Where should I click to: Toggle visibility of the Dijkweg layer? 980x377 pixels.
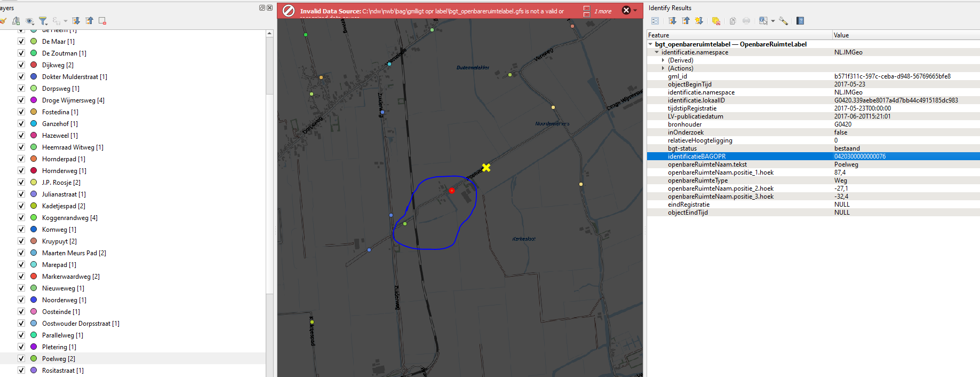point(21,65)
